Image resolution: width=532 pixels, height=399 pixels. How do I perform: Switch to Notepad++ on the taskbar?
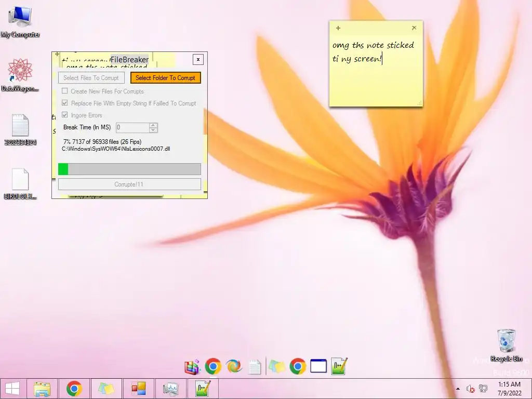(x=203, y=389)
